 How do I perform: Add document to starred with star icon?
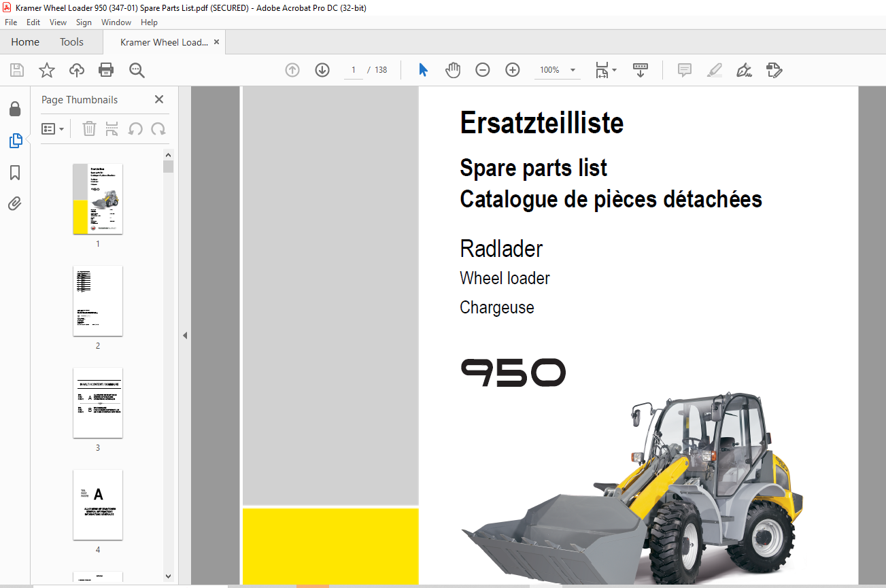46,70
